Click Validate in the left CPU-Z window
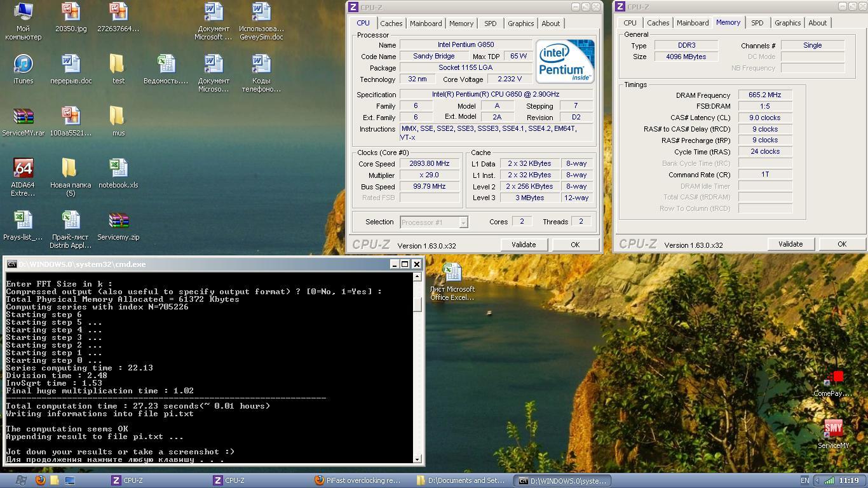The image size is (868, 488). pos(524,245)
